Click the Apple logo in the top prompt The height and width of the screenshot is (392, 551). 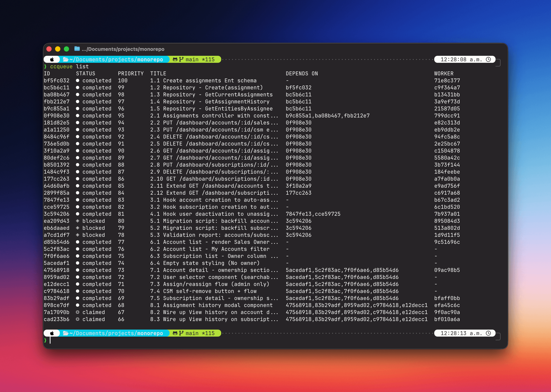52,59
